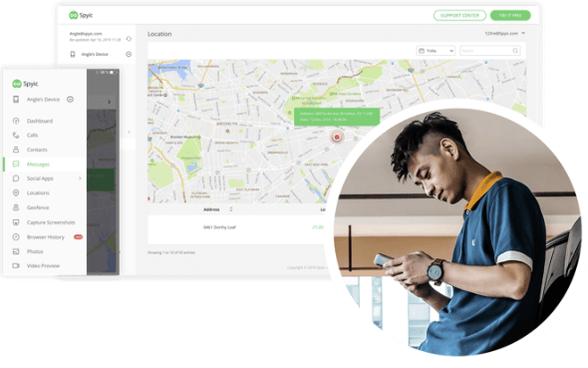
Task: Click the Calls phone icon
Action: [x=16, y=135]
